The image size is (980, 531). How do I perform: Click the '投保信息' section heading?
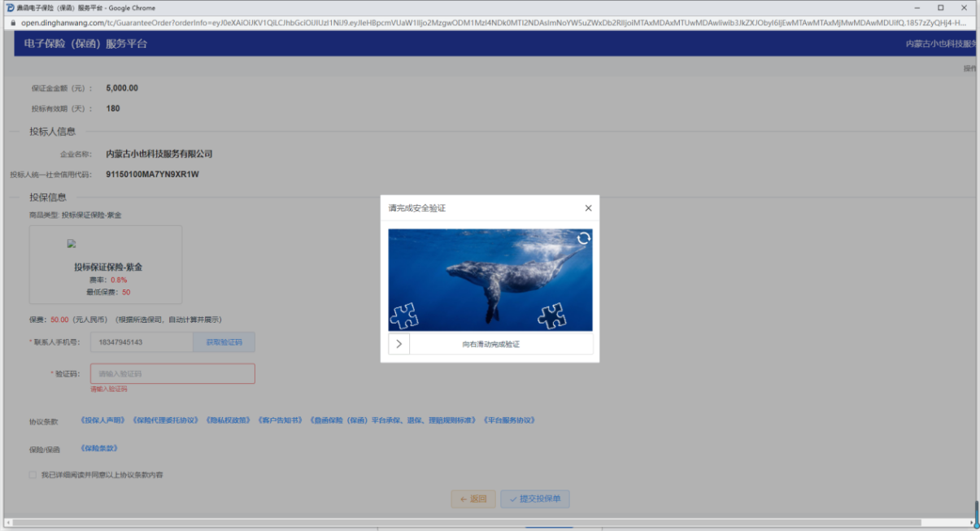click(48, 197)
